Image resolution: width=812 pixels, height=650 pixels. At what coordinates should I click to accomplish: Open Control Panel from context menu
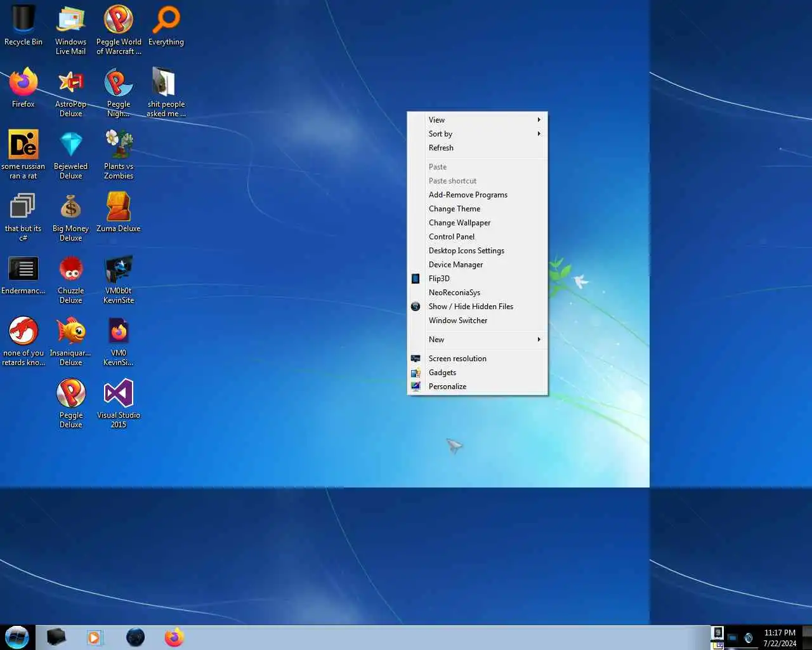click(x=477, y=237)
